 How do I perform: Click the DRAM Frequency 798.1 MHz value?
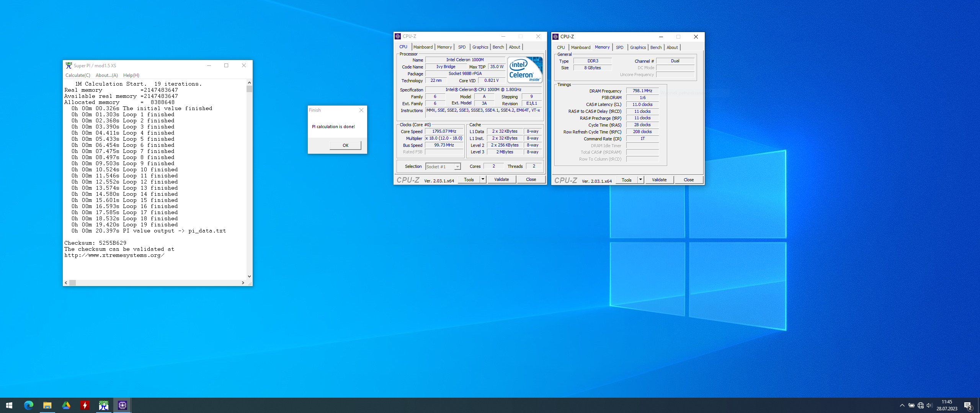(x=642, y=91)
